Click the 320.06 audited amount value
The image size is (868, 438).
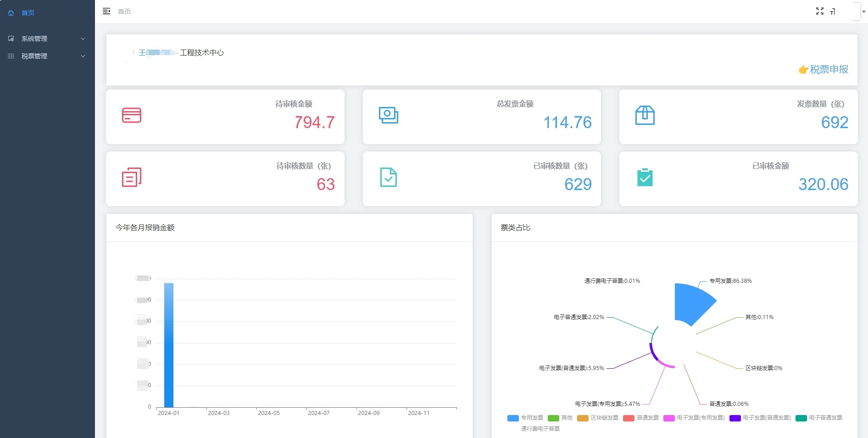[x=823, y=185]
